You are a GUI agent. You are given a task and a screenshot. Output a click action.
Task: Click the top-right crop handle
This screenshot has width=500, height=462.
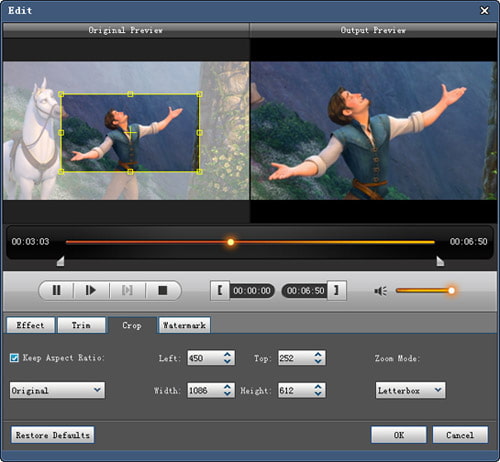coord(199,94)
